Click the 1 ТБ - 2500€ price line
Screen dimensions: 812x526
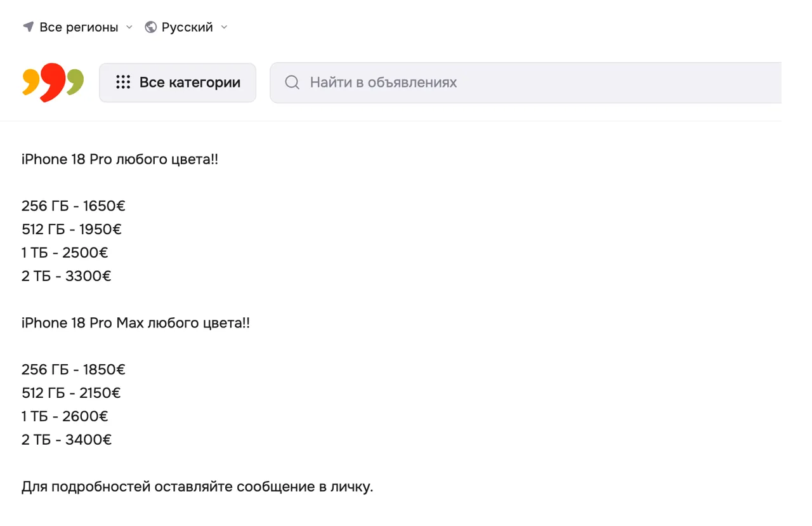coord(65,253)
